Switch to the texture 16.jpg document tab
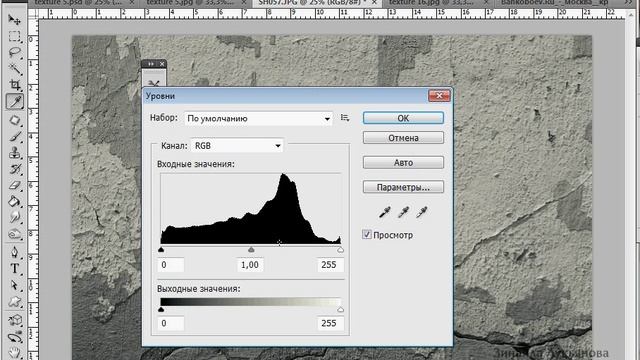 (x=438, y=2)
